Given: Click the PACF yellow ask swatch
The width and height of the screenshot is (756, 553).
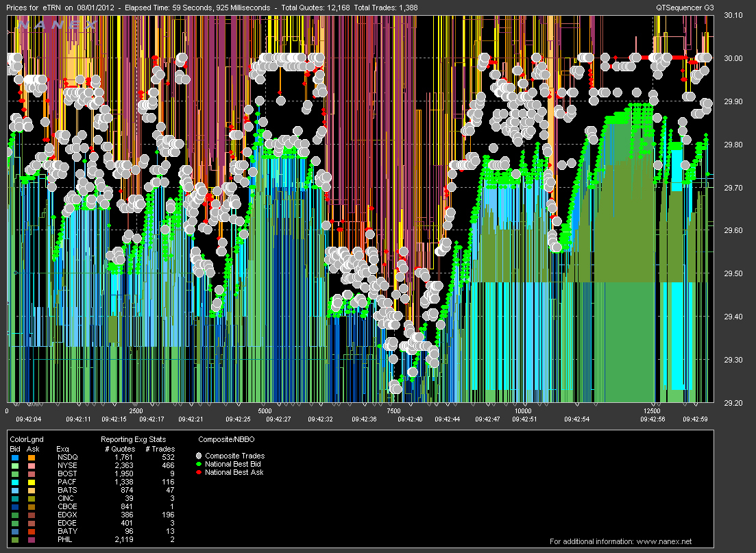Looking at the screenshot, I should [x=32, y=481].
